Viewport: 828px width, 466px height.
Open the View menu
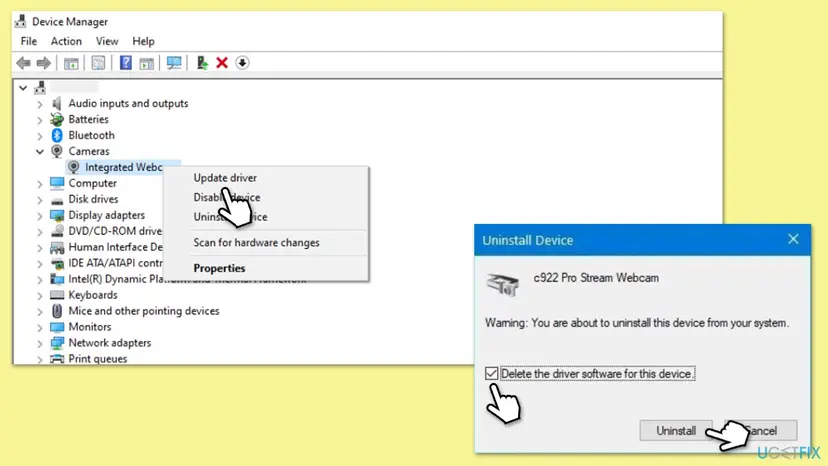107,41
